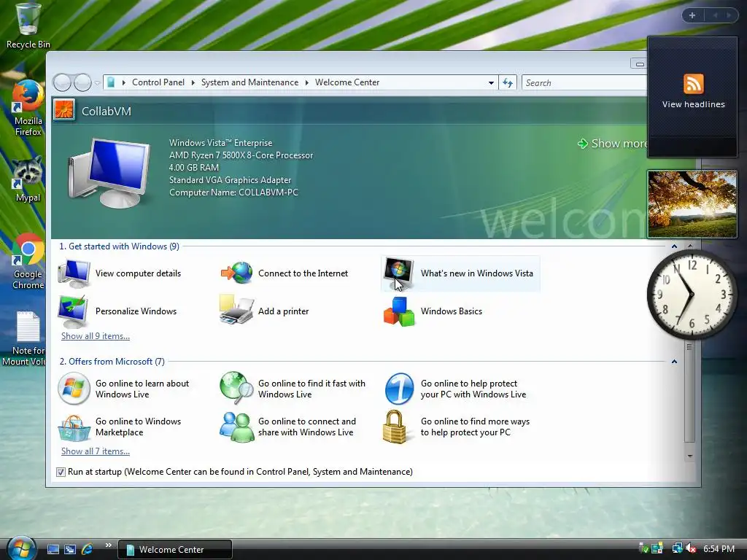
Task: Click the Windows Start orb
Action: (x=21, y=548)
